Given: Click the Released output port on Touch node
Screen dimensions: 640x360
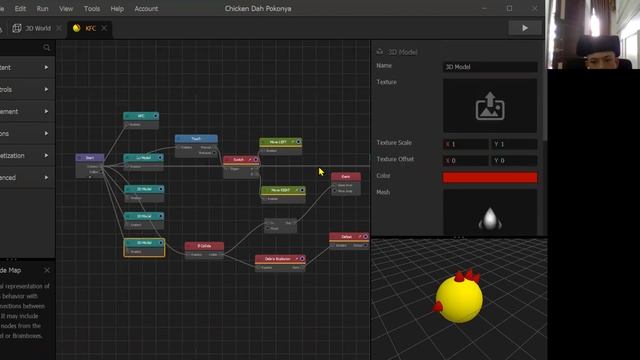Looking at the screenshot, I should click(x=215, y=153).
